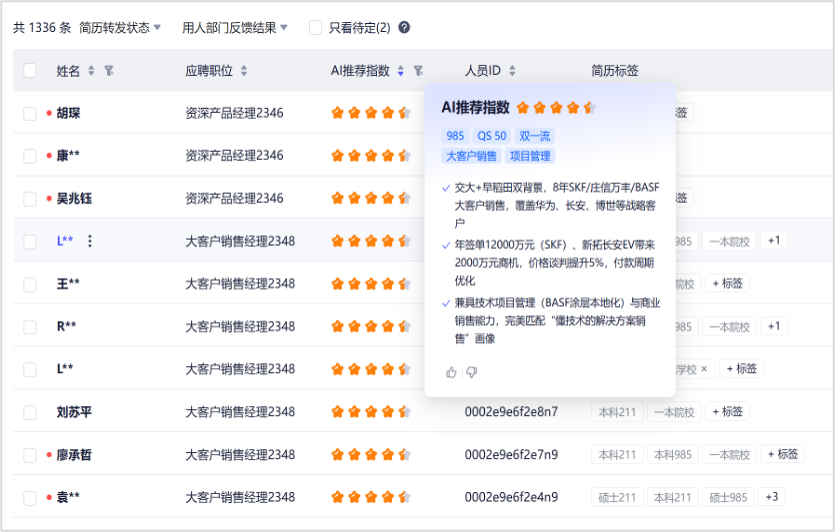
Task: Click 硕士985 tag in 袁** row
Action: 728,497
